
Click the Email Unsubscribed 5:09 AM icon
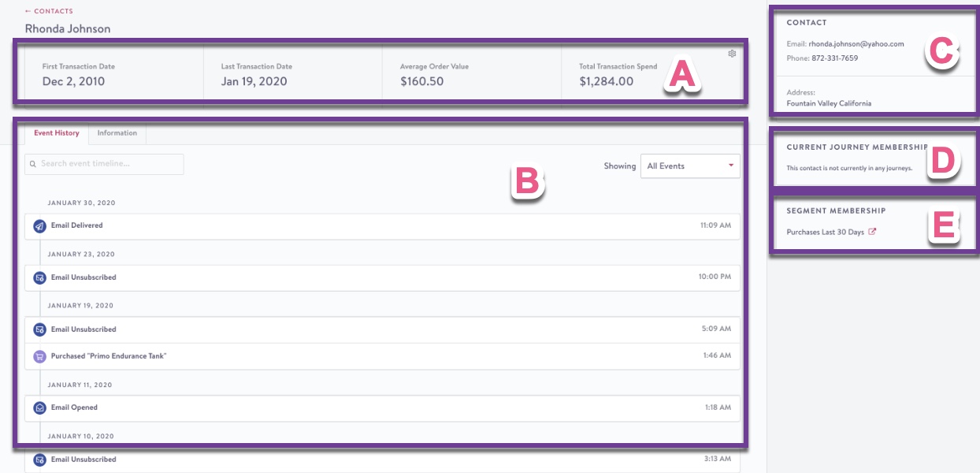click(x=39, y=330)
